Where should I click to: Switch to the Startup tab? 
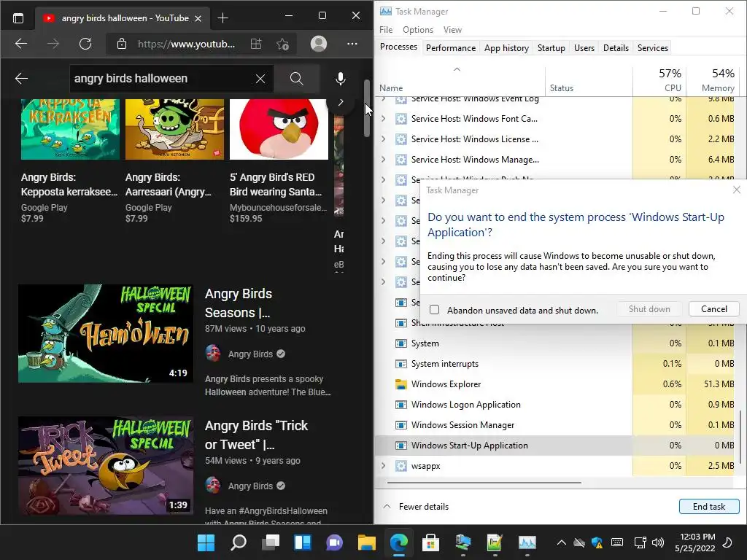[551, 48]
